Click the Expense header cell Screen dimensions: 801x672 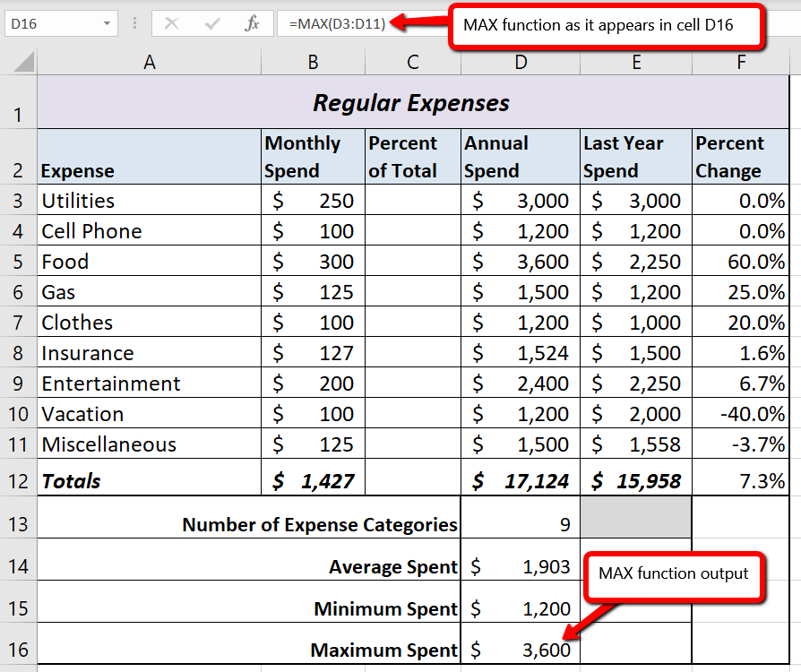point(149,157)
